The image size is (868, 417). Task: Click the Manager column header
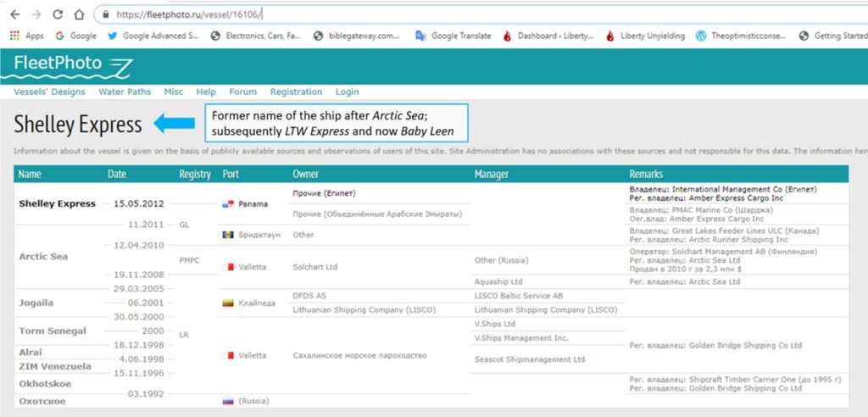tap(491, 175)
